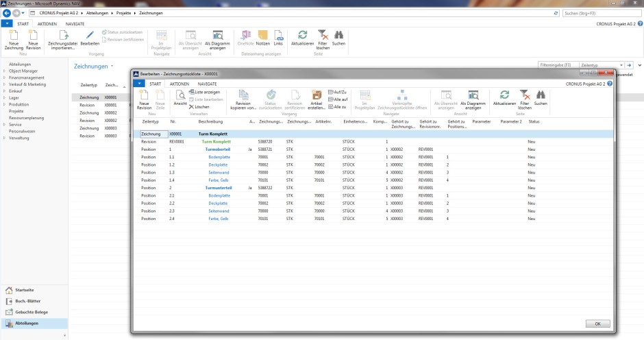Toggle Auf/Zu in the dialog ribbon

click(338, 91)
